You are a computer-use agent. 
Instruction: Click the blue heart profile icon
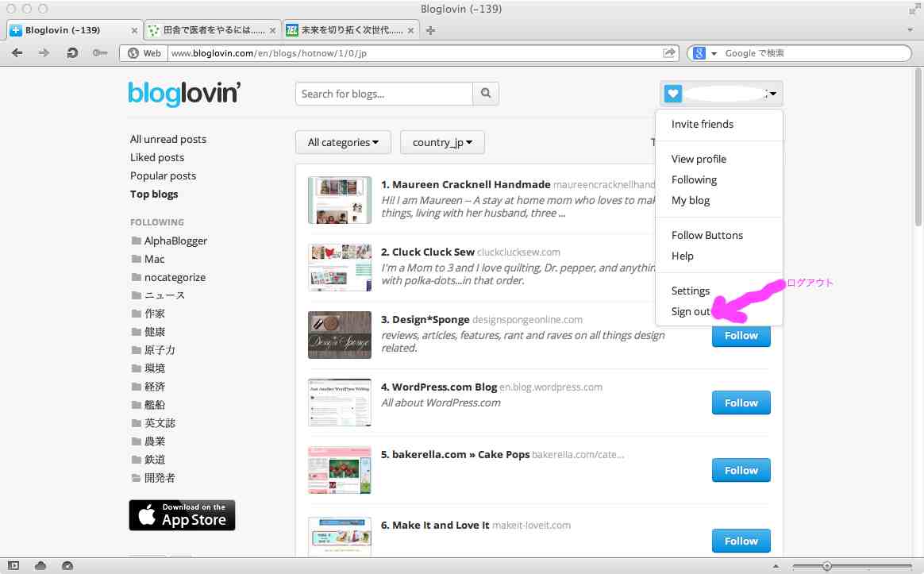[x=673, y=94]
